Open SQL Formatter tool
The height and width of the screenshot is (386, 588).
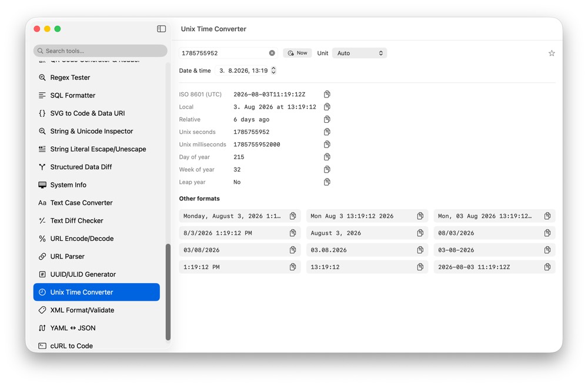[96, 95]
